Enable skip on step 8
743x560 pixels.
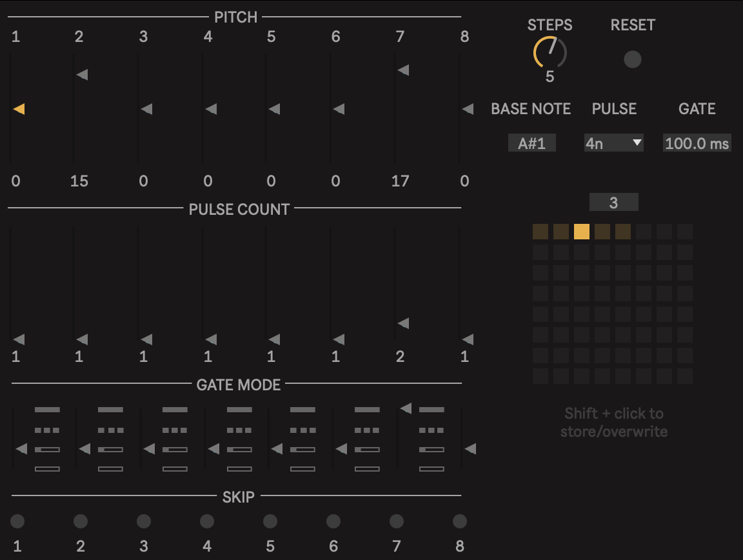point(460,521)
